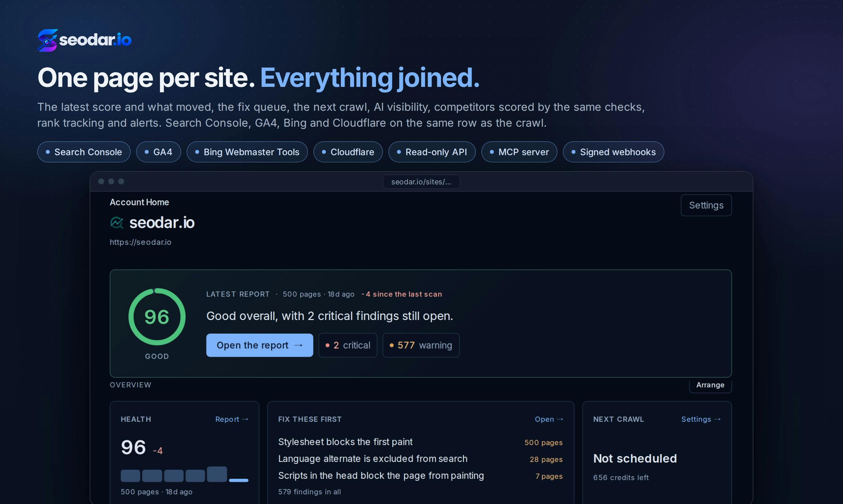Open Next Crawl Settings link
This screenshot has width=843, height=504.
coord(701,419)
